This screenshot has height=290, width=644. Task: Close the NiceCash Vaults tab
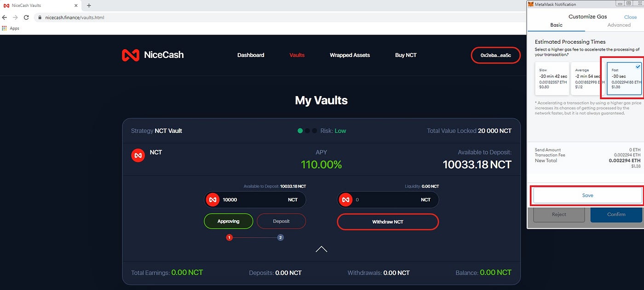click(x=77, y=6)
